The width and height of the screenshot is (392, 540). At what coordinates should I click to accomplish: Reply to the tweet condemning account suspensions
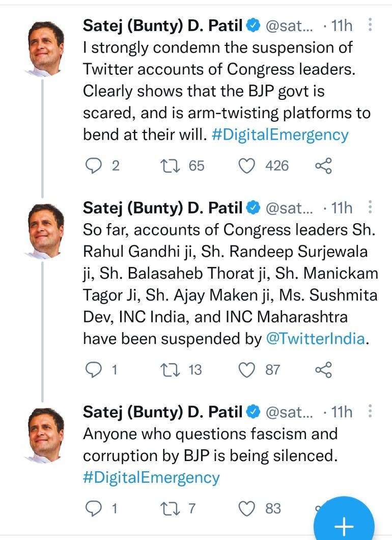coord(93,166)
